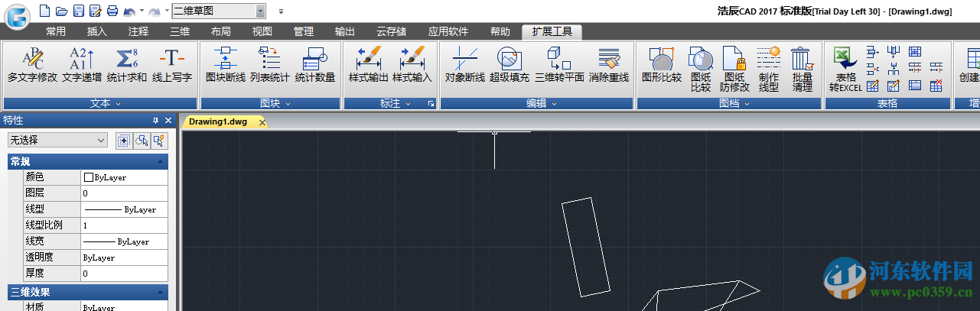Click the select objects button in 特性

point(142,140)
